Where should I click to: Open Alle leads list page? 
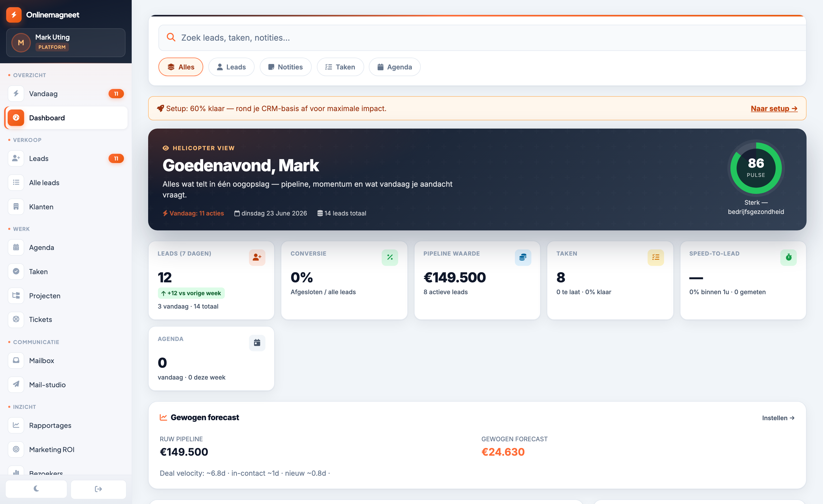coord(66,182)
